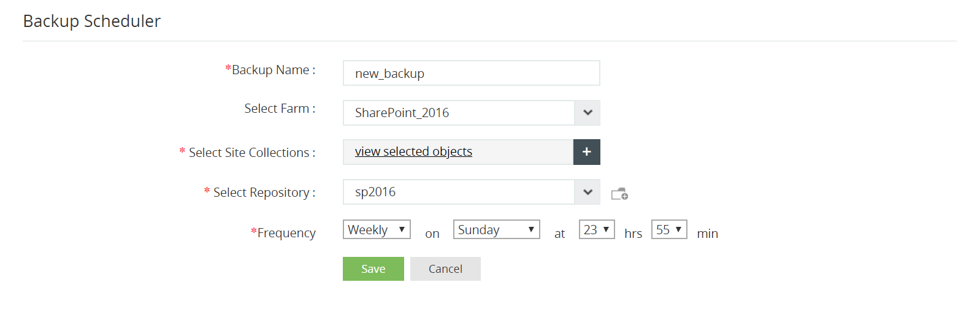Expand the Sunday day-of-week dropdown
This screenshot has width=980, height=309.
point(496,230)
